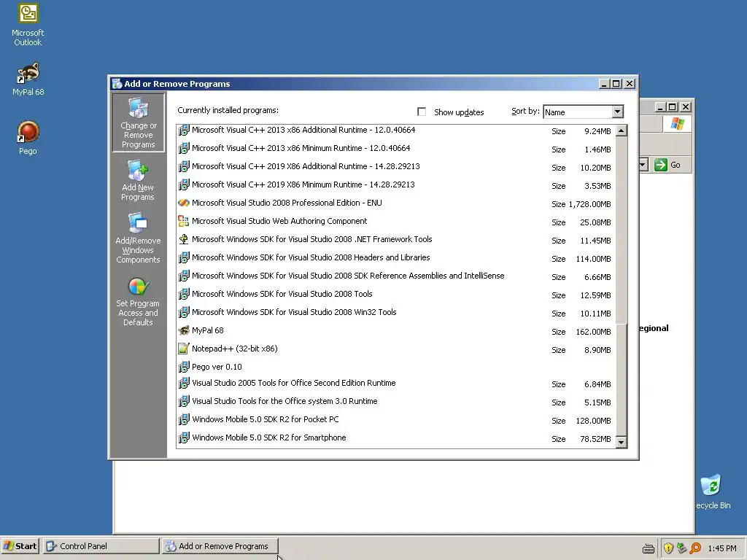Click the 128.00MB size value

click(594, 421)
